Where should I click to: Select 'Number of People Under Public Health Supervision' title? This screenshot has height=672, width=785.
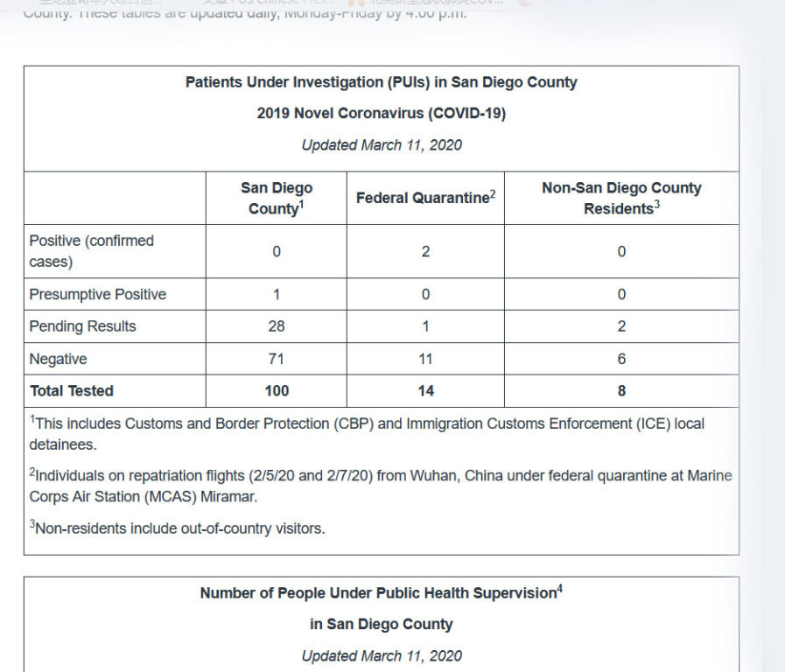point(381,592)
